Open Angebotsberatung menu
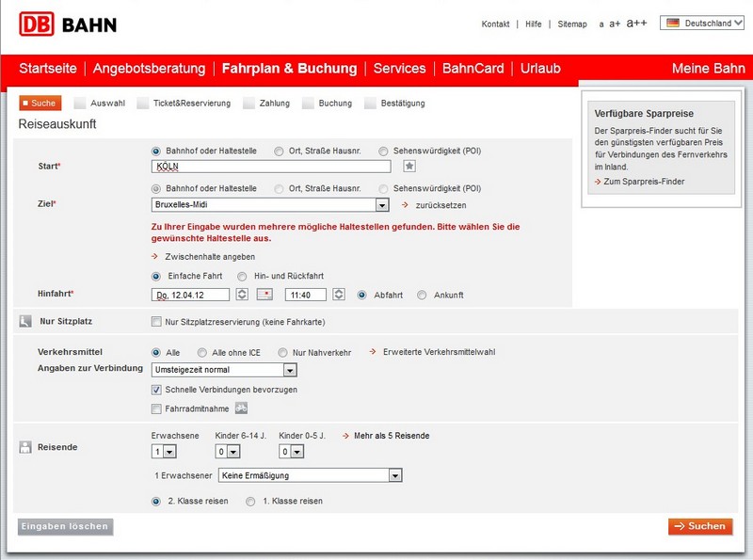Viewport: 753px width, 560px height. 150,68
